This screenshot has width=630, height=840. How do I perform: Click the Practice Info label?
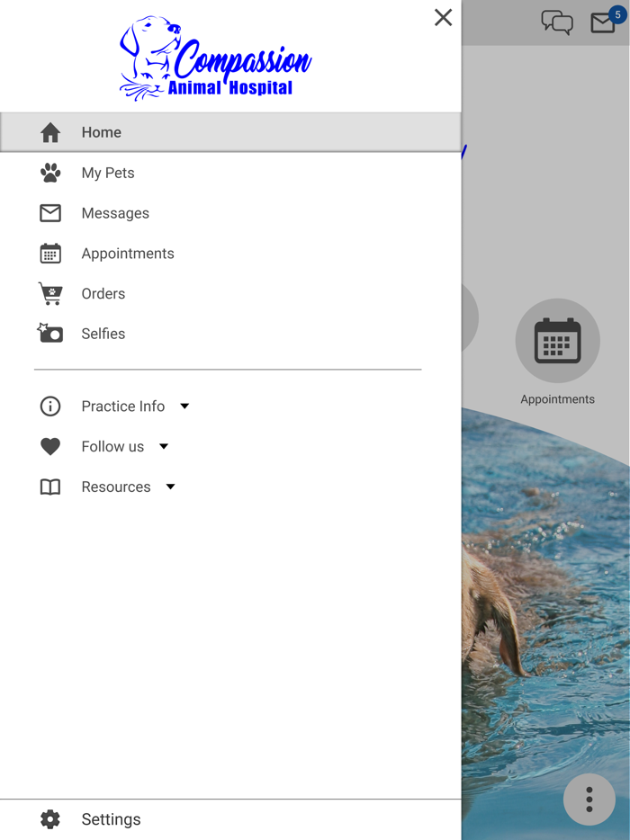(x=122, y=407)
